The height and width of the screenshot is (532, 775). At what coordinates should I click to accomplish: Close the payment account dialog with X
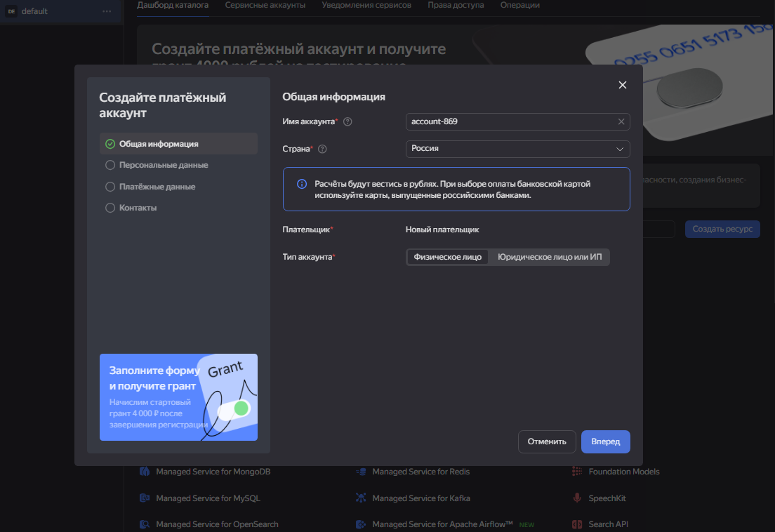622,85
